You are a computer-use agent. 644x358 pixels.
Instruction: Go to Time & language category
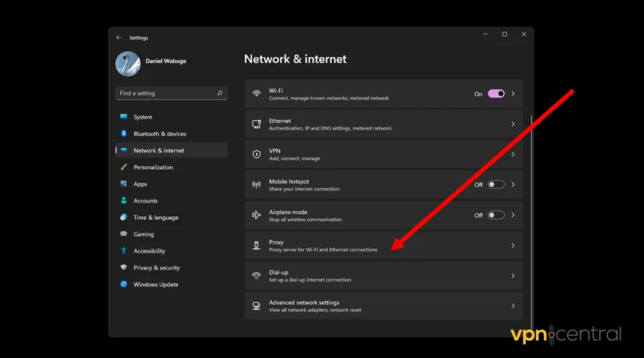pyautogui.click(x=171, y=218)
